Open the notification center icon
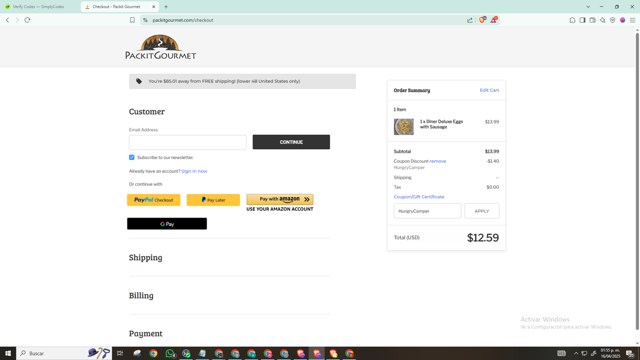The width and height of the screenshot is (640, 360). (x=631, y=353)
